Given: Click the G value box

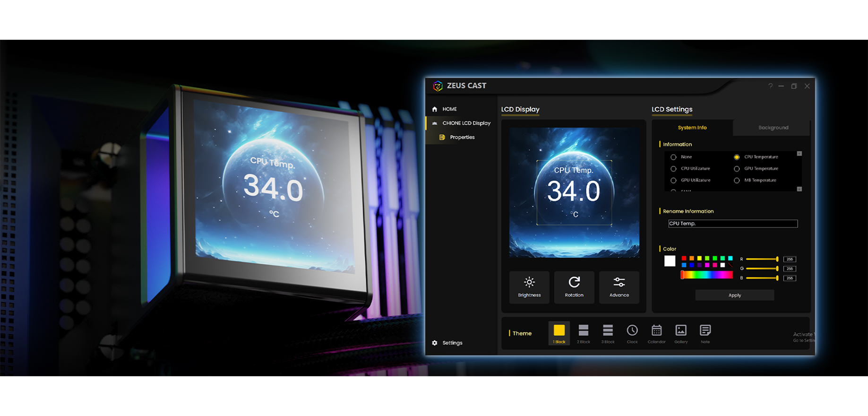Looking at the screenshot, I should pyautogui.click(x=790, y=269).
